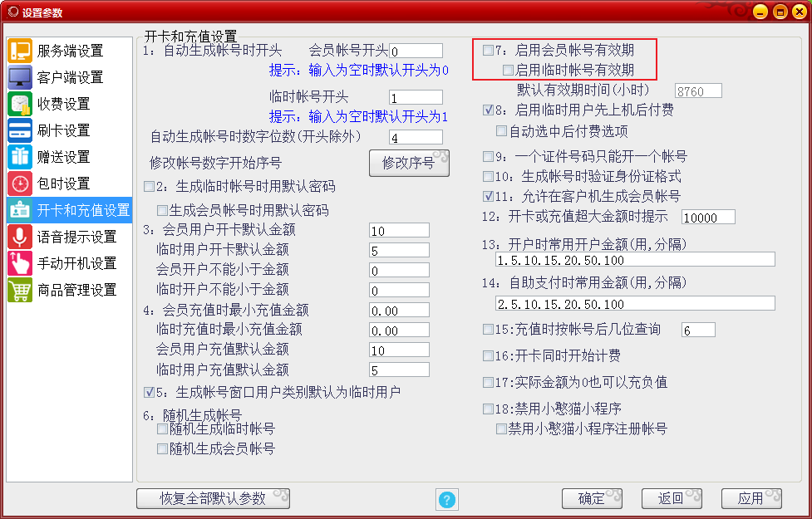Screen dimensions: 812x519
Task: Click the 应用 button
Action: [750, 499]
